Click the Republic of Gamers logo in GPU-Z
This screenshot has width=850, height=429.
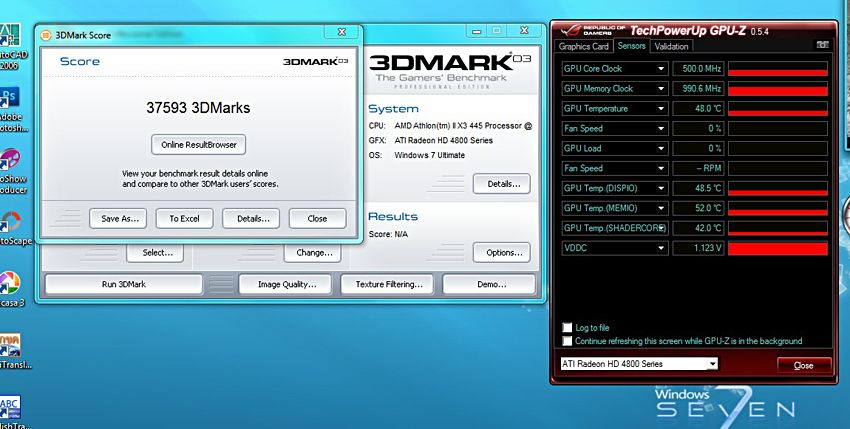[593, 30]
